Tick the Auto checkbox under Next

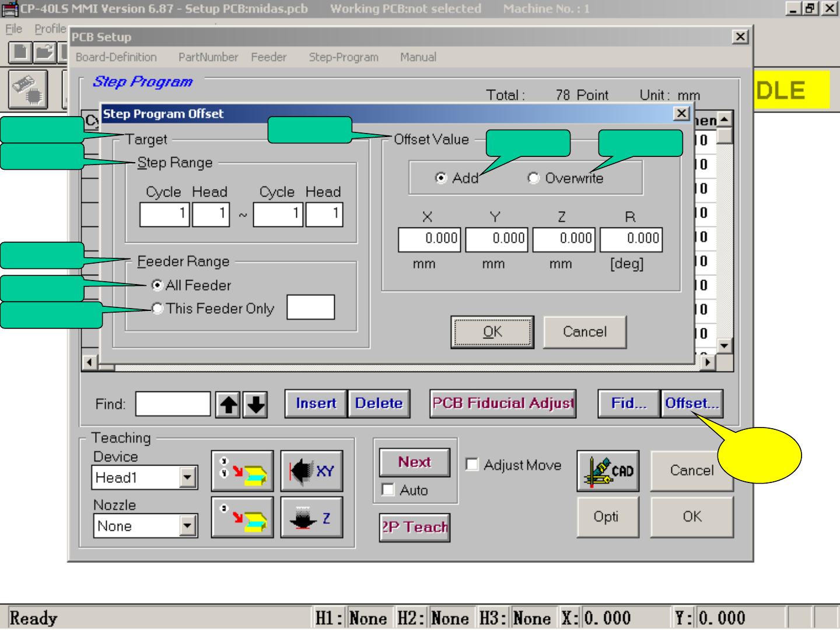(388, 490)
